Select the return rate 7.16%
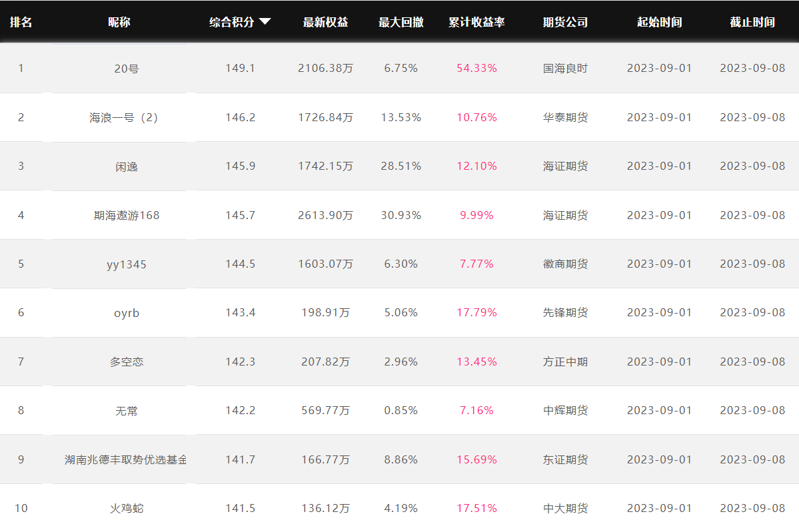This screenshot has height=532, width=799. click(477, 410)
